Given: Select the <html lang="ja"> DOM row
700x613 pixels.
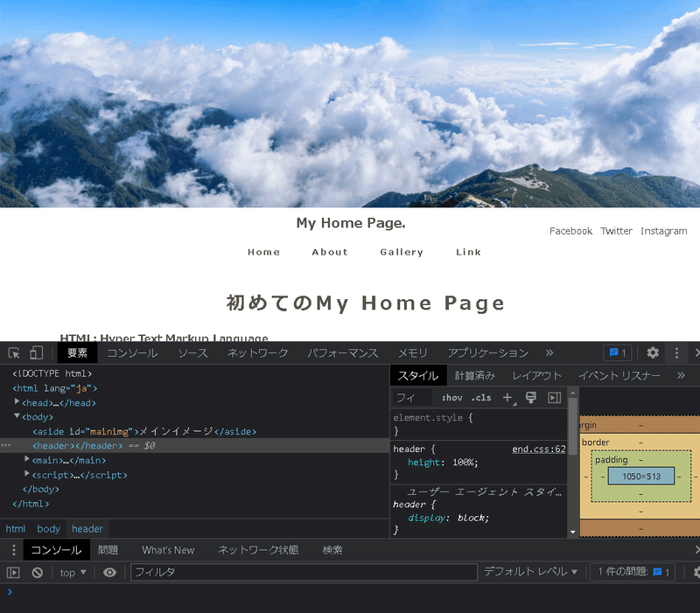Looking at the screenshot, I should (54, 388).
